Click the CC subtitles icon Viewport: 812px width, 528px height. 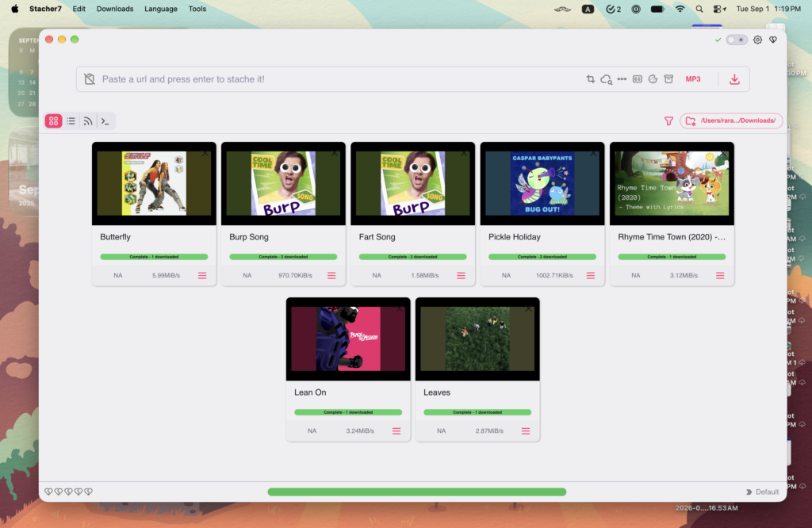(x=638, y=79)
